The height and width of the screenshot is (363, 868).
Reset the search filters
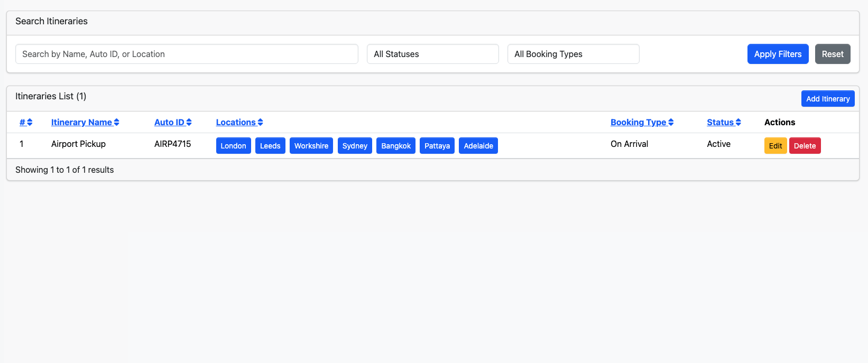pyautogui.click(x=833, y=54)
